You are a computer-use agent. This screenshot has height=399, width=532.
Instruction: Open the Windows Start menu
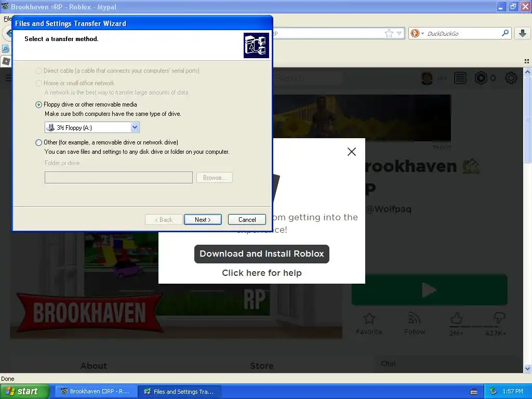coord(25,392)
